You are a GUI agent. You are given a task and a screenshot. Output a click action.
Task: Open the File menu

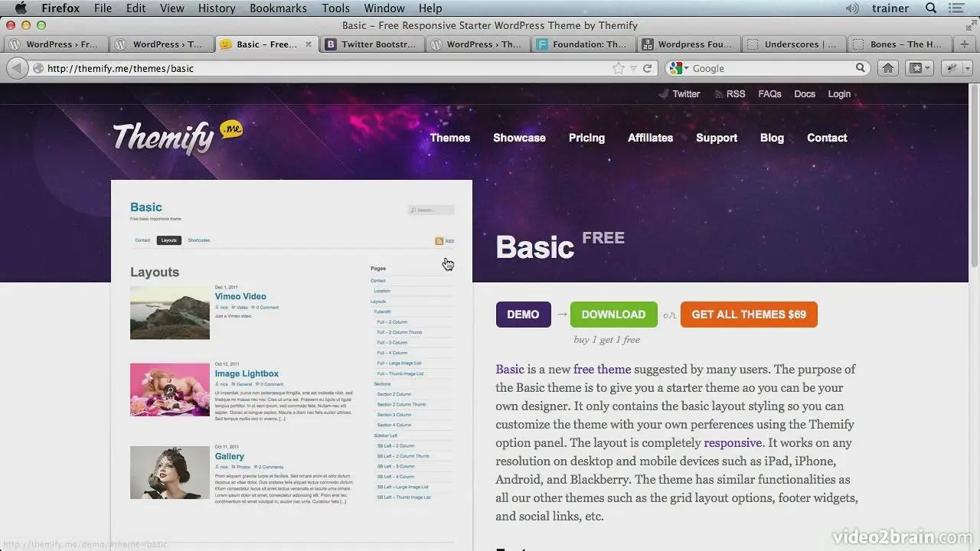[x=103, y=8]
